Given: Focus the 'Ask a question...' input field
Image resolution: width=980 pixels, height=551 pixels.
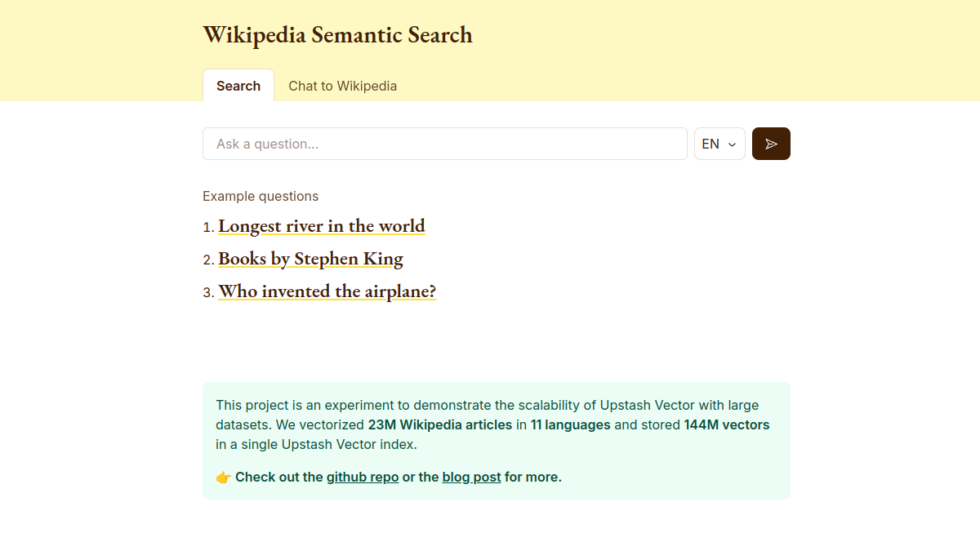Looking at the screenshot, I should (445, 144).
